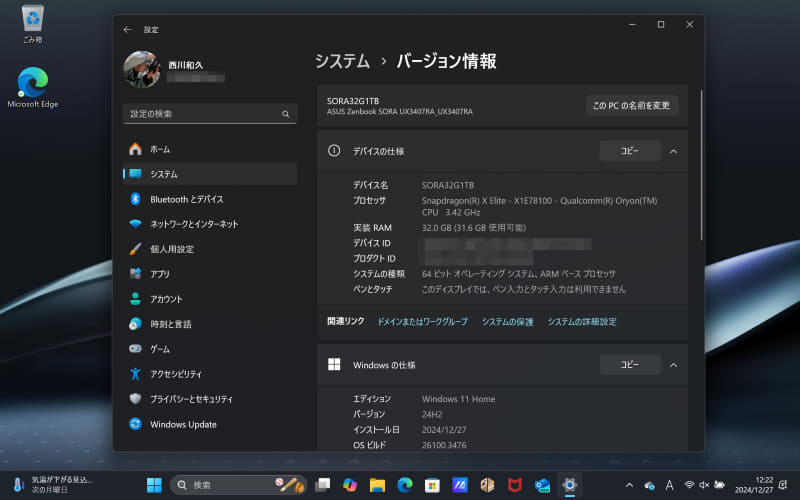
Task: Open Microsoft Store from the taskbar
Action: pyautogui.click(x=432, y=485)
